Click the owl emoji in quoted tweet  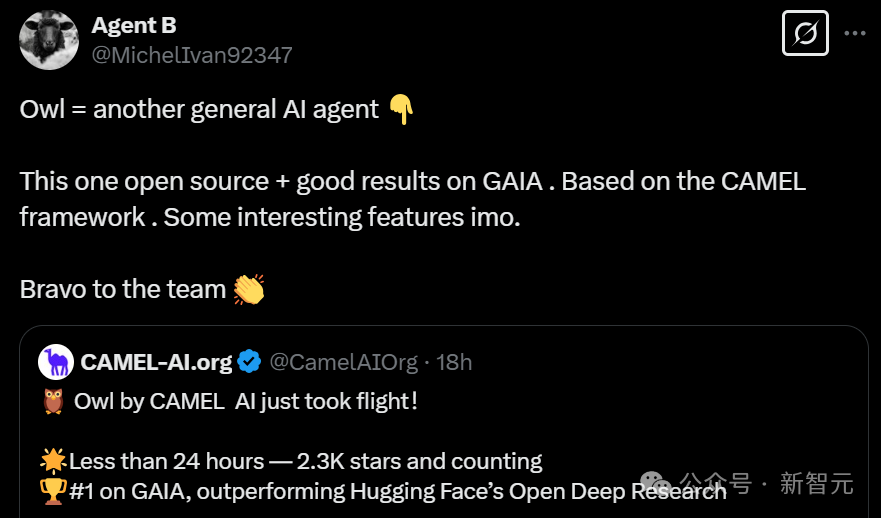pos(53,402)
